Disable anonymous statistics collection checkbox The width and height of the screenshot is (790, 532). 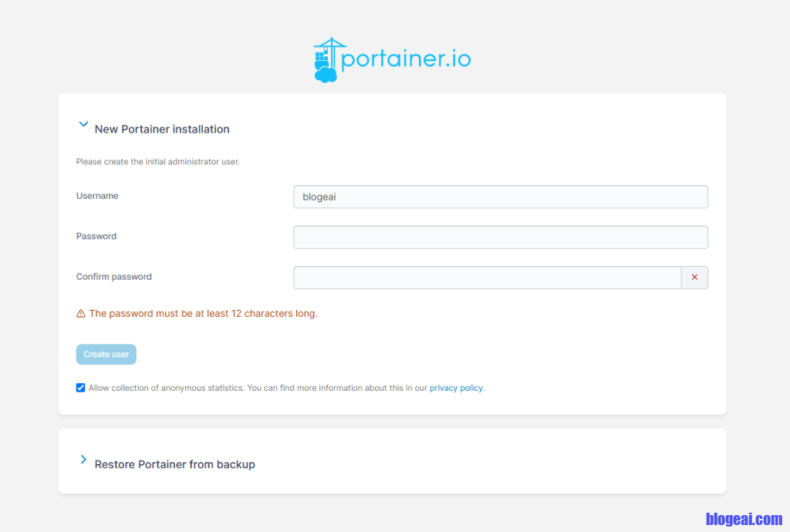(x=81, y=388)
